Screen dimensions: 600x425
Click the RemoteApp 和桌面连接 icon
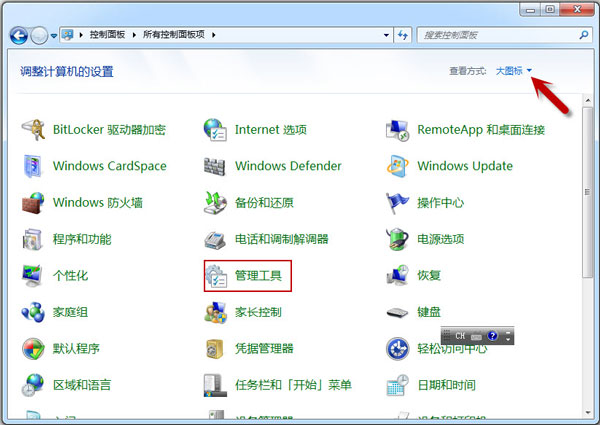click(398, 130)
